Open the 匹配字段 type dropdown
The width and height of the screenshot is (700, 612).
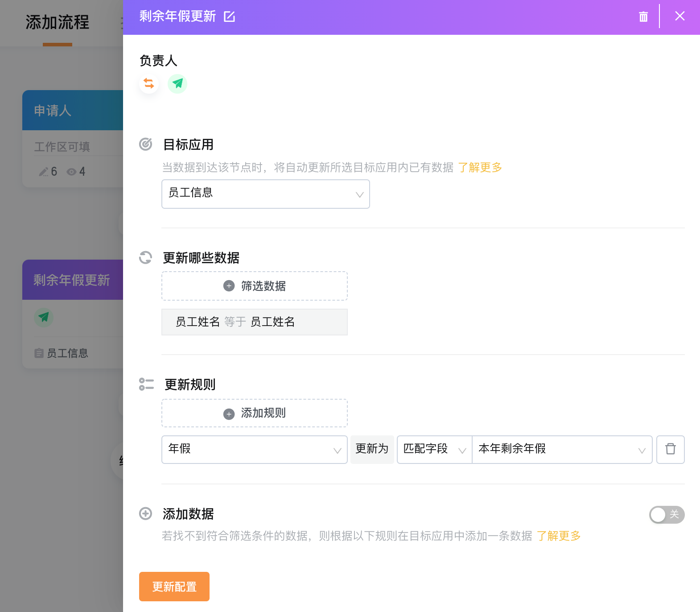pyautogui.click(x=434, y=449)
